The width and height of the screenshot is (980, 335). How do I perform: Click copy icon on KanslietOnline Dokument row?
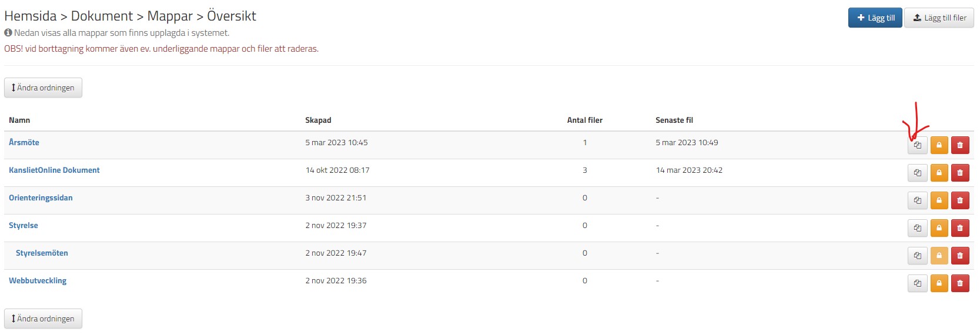917,173
